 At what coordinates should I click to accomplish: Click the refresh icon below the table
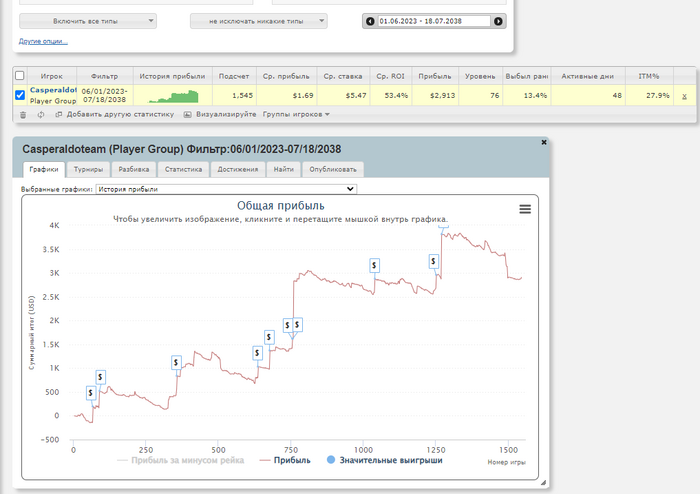pos(41,115)
